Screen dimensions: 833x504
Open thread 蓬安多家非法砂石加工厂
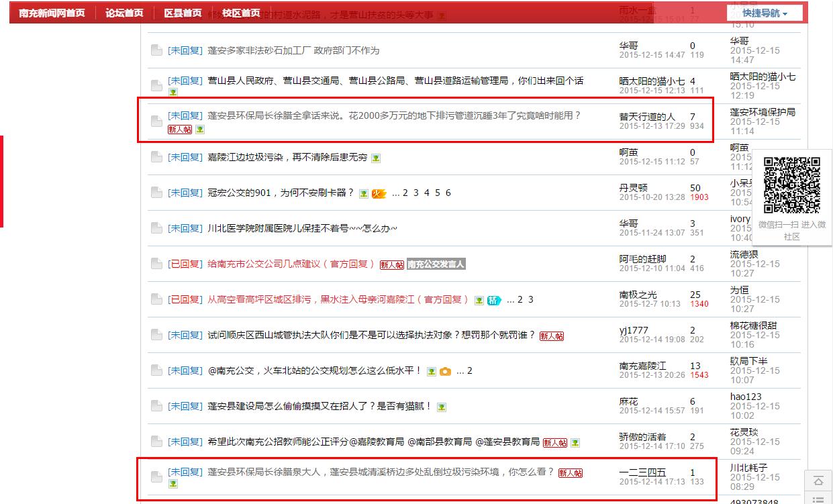293,51
